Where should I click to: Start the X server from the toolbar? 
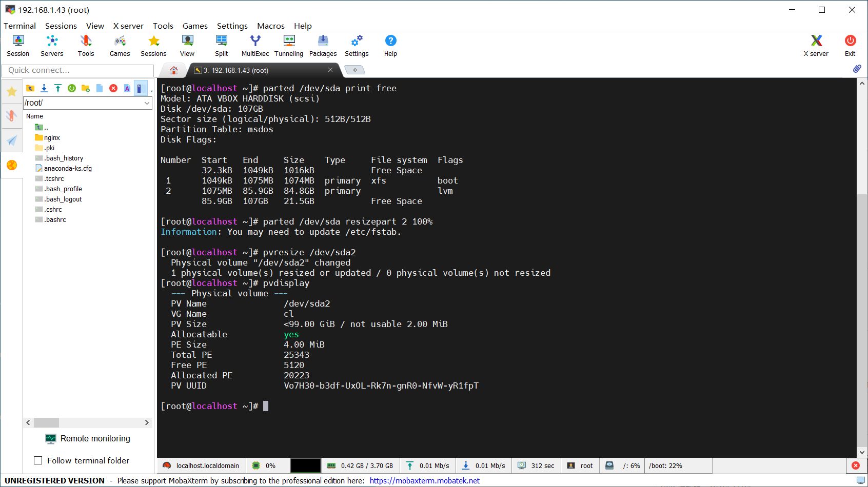(816, 46)
